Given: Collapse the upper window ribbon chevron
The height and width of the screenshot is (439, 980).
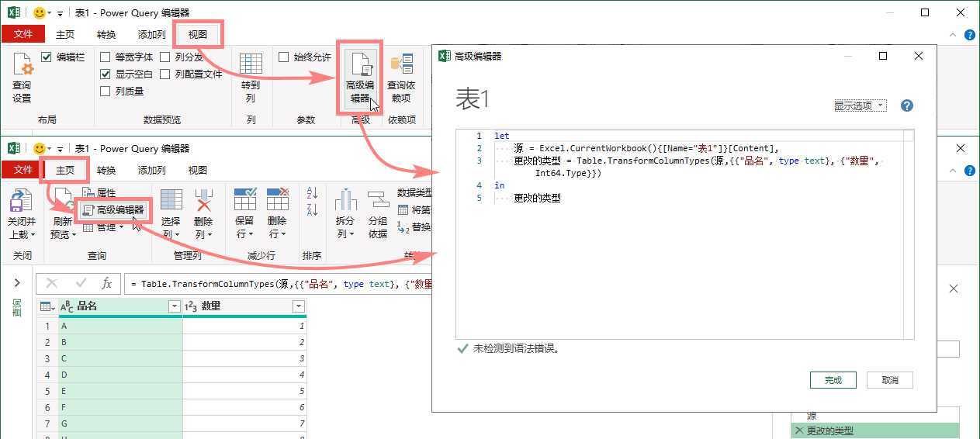Looking at the screenshot, I should [x=954, y=35].
